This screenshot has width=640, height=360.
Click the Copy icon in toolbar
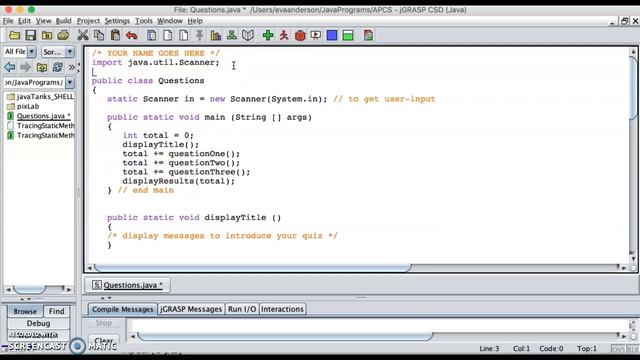pyautogui.click(x=99, y=36)
